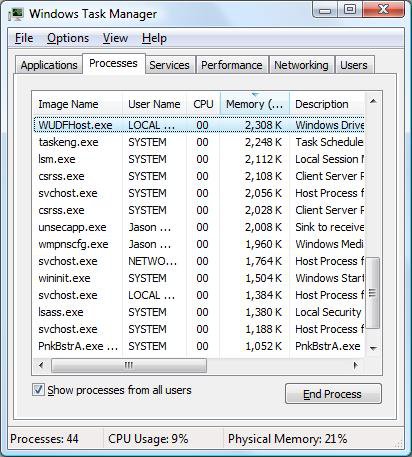Switch to the Networking tab

(301, 65)
